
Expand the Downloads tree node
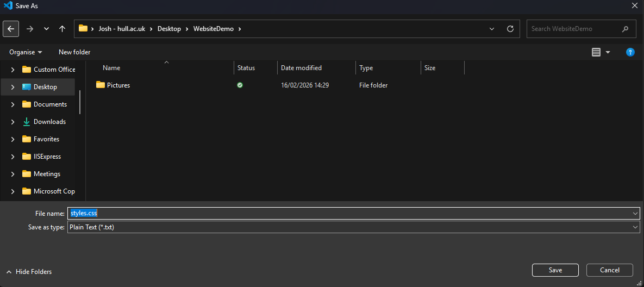[12, 122]
